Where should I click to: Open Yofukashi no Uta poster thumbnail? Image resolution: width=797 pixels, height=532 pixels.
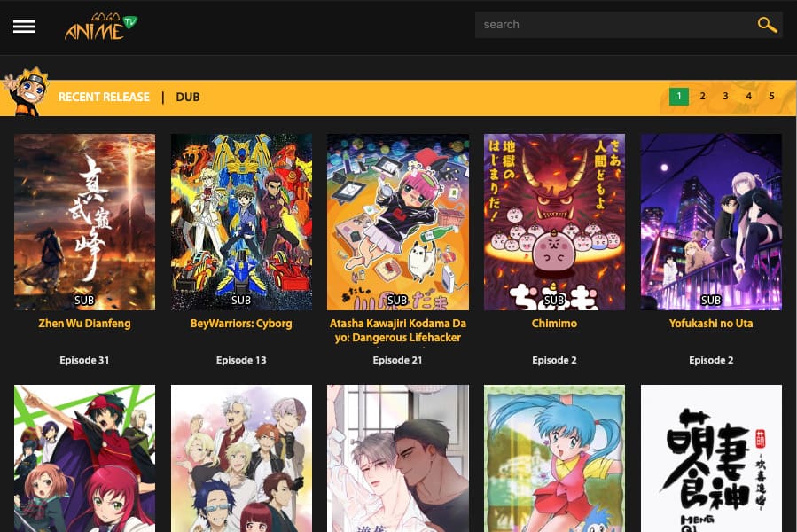tap(711, 222)
